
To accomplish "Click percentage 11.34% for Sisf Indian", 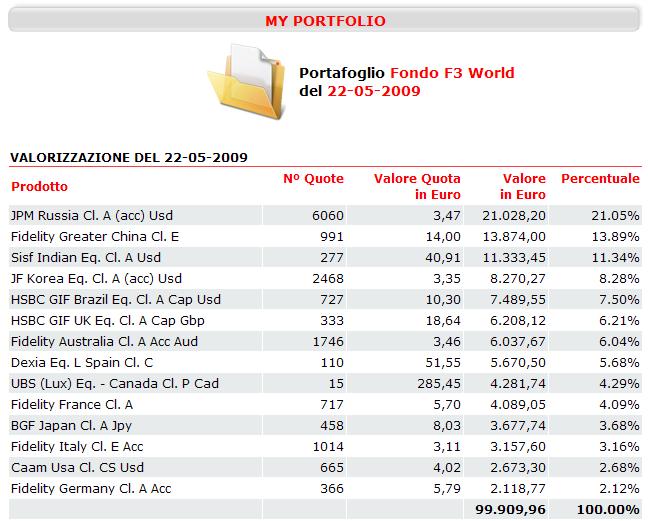I will (615, 258).
